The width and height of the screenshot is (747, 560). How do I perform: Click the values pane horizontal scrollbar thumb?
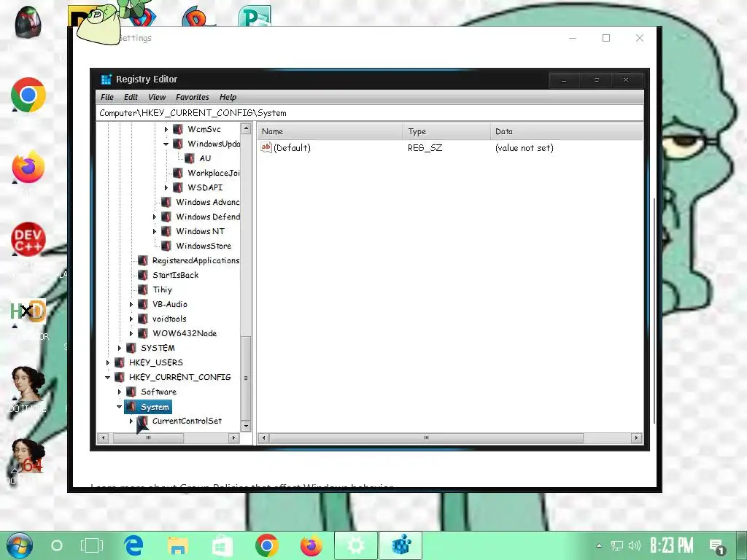point(426,437)
